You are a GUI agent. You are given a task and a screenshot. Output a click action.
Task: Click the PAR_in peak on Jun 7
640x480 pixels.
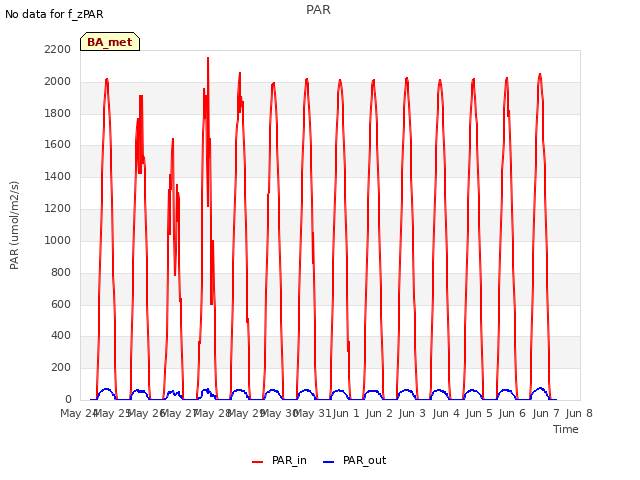click(540, 76)
